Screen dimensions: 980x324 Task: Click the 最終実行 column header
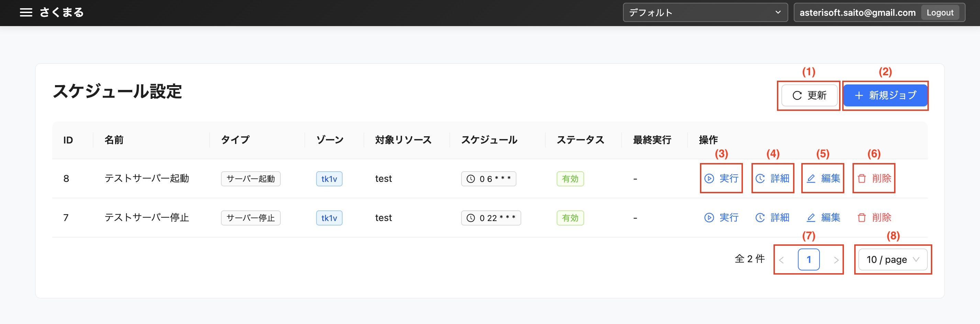click(652, 140)
